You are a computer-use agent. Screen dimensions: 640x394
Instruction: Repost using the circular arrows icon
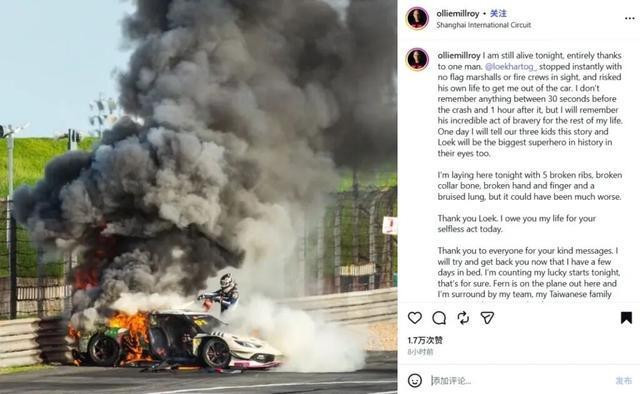click(463, 318)
